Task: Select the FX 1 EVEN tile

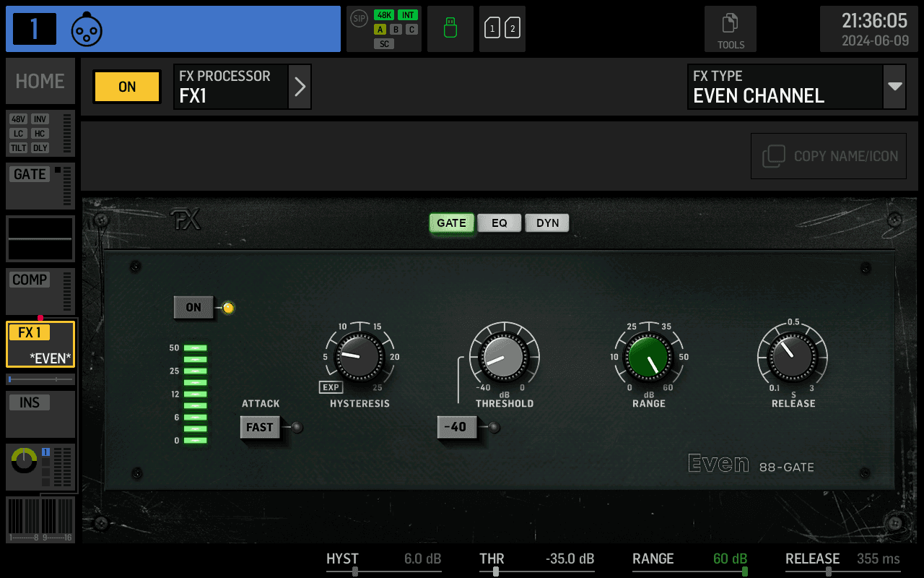Action: (x=40, y=344)
